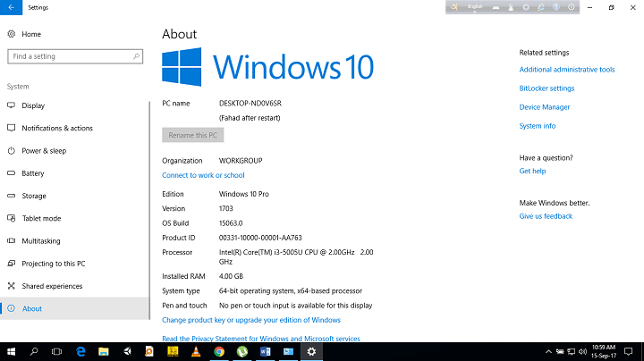Click the product ID 00331-10000-00001-AA763
The width and height of the screenshot is (644, 361).
(x=260, y=238)
